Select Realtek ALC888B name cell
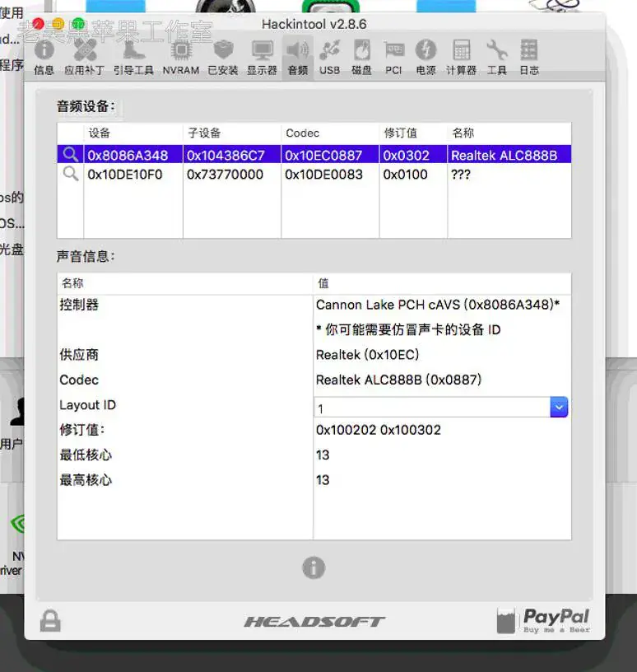The image size is (637, 672). pyautogui.click(x=509, y=155)
